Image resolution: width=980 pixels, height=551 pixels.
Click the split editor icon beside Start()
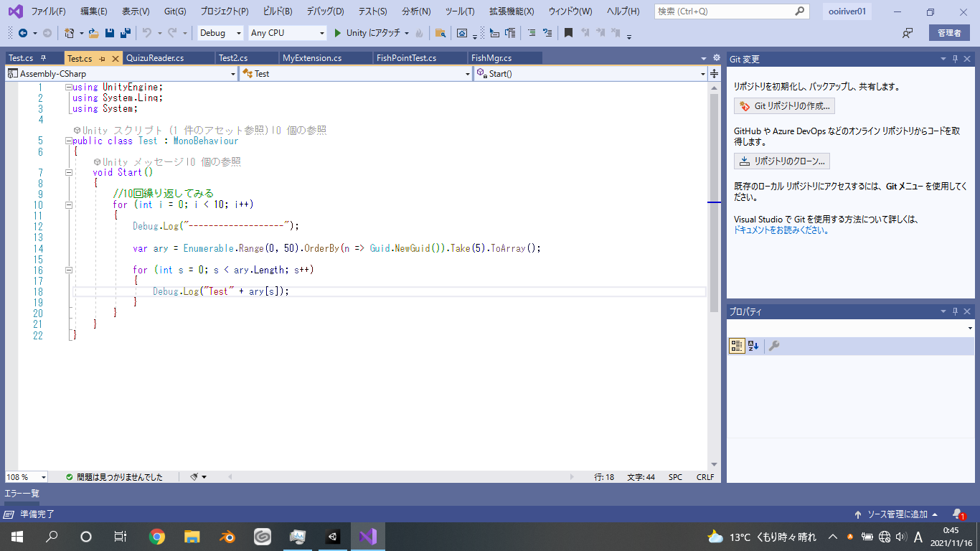pos(715,73)
